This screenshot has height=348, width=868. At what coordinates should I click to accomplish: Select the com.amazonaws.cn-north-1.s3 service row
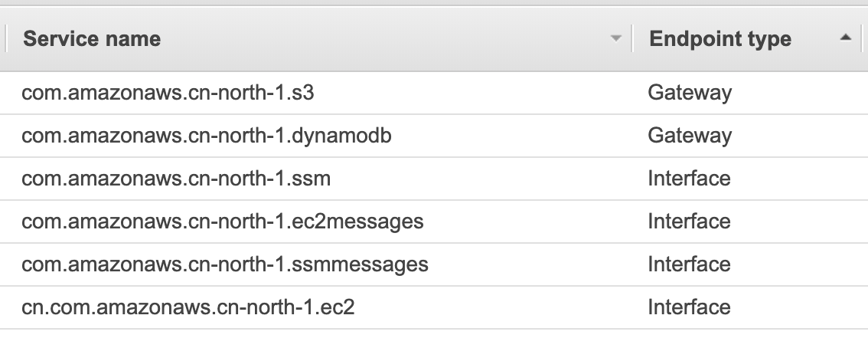click(434, 93)
